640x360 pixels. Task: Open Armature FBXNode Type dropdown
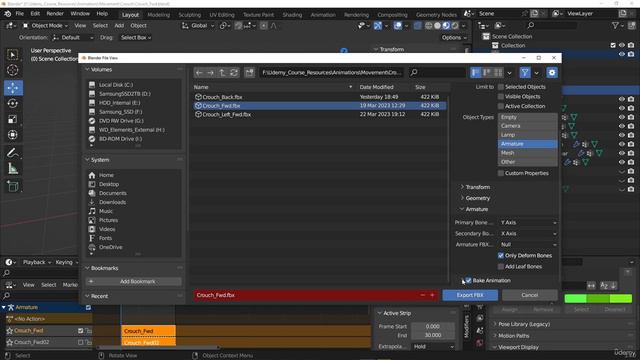coord(528,244)
